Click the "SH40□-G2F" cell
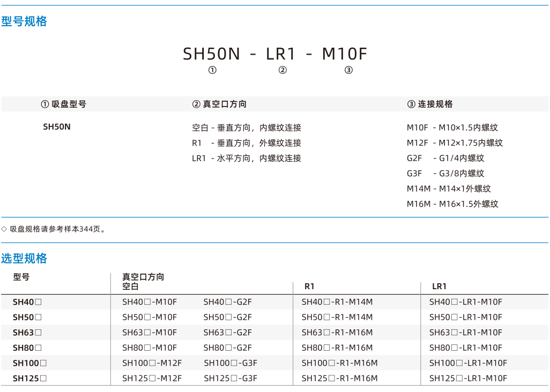Viewport: 550px width, 392px height. click(228, 302)
